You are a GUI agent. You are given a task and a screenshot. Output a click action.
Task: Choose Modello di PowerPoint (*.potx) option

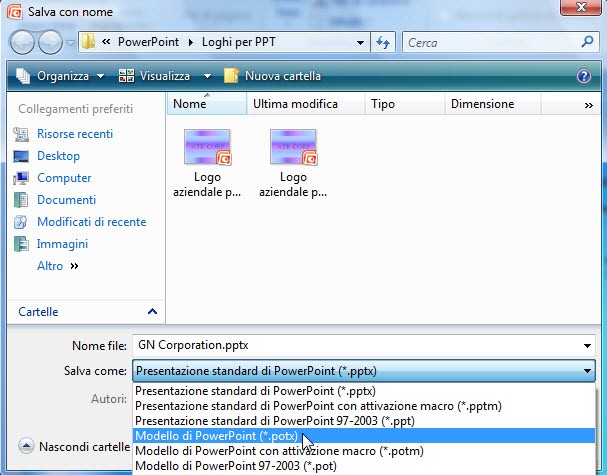click(216, 436)
